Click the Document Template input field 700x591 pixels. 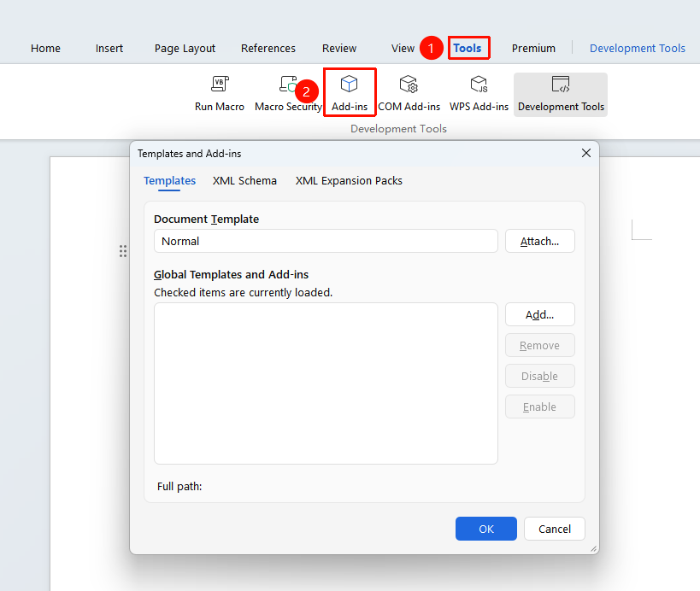(x=326, y=242)
